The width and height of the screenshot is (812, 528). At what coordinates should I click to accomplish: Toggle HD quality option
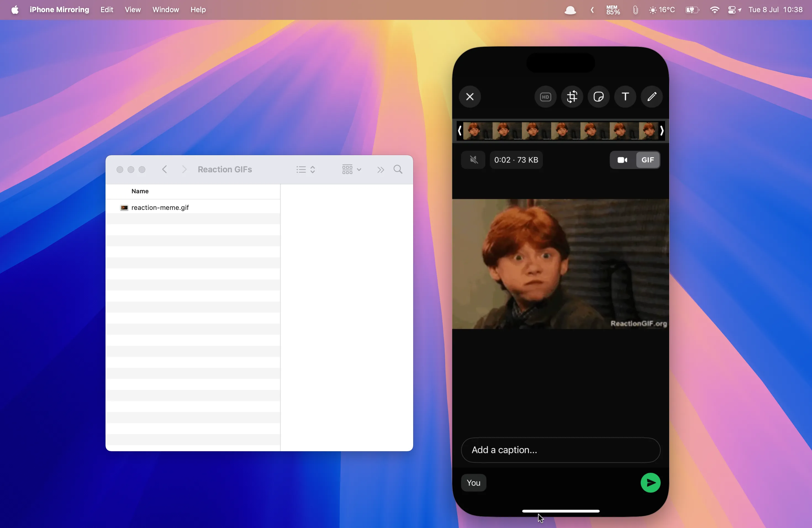pyautogui.click(x=545, y=97)
